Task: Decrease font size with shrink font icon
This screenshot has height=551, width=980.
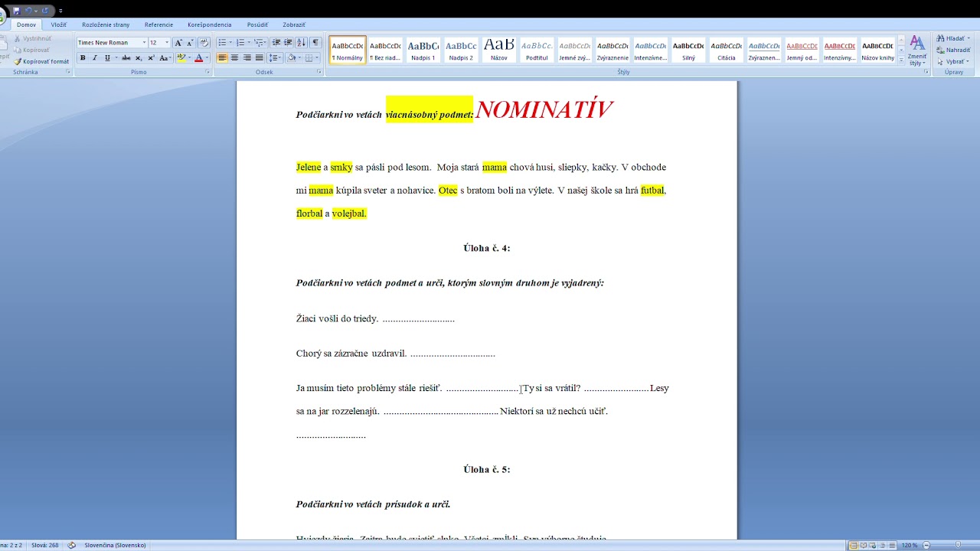Action: pos(190,43)
